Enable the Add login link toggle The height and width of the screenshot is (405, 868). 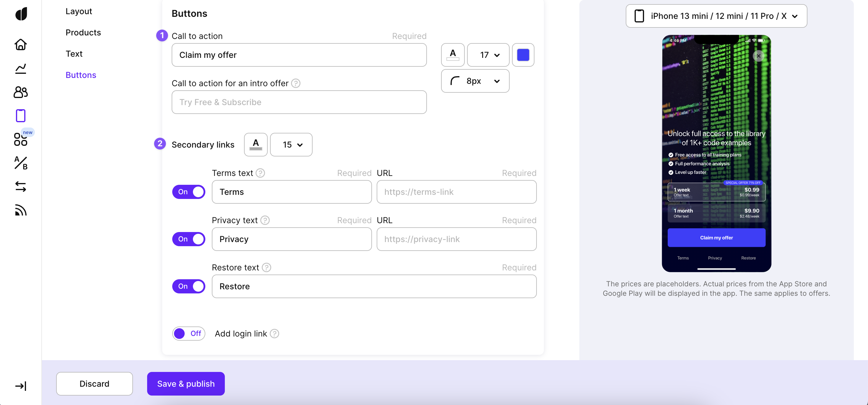tap(189, 334)
